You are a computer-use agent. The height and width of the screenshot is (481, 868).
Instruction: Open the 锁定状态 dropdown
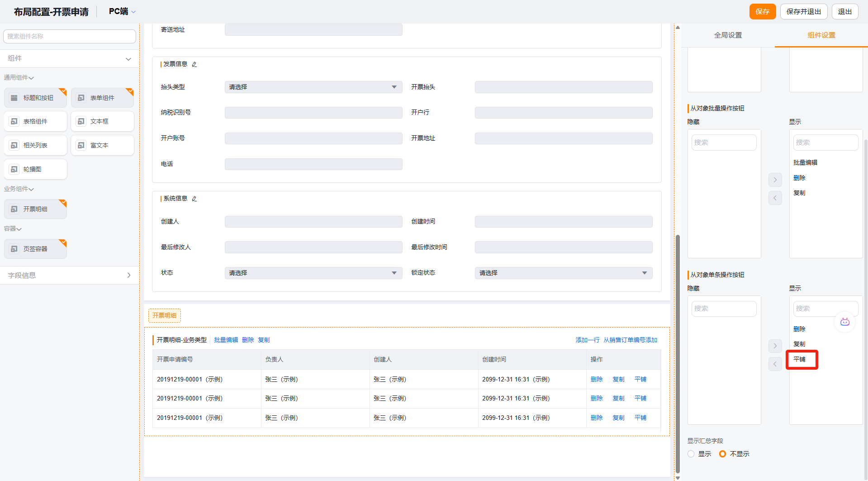click(x=563, y=273)
